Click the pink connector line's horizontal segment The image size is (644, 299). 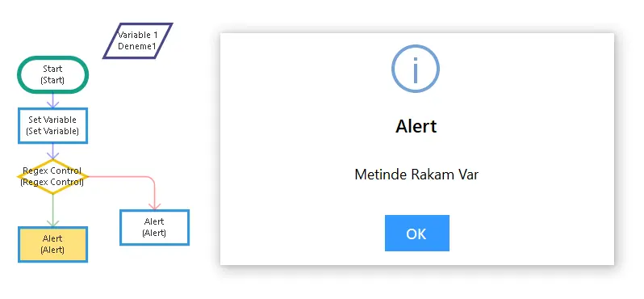pyautogui.click(x=119, y=177)
